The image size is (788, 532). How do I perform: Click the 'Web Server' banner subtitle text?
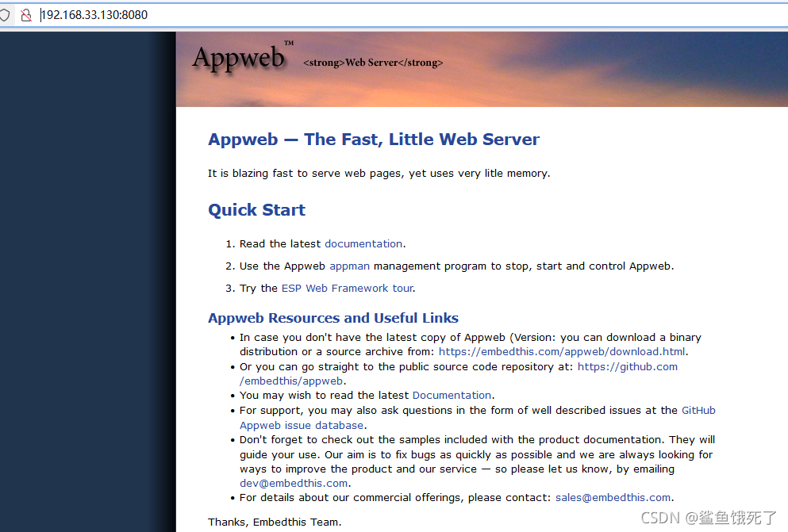pyautogui.click(x=373, y=63)
